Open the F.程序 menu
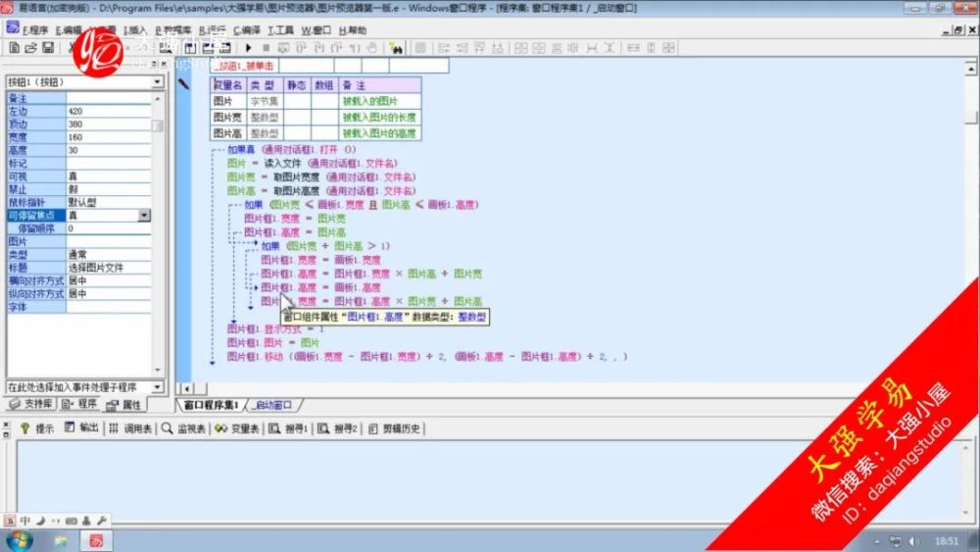The height and width of the screenshot is (552, 980). click(x=35, y=30)
